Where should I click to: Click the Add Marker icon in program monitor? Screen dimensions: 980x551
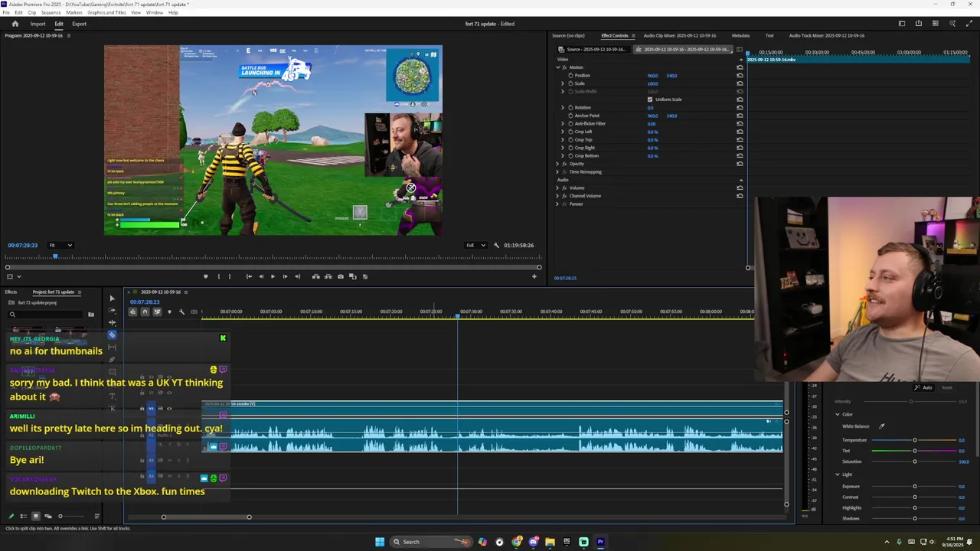coord(205,276)
